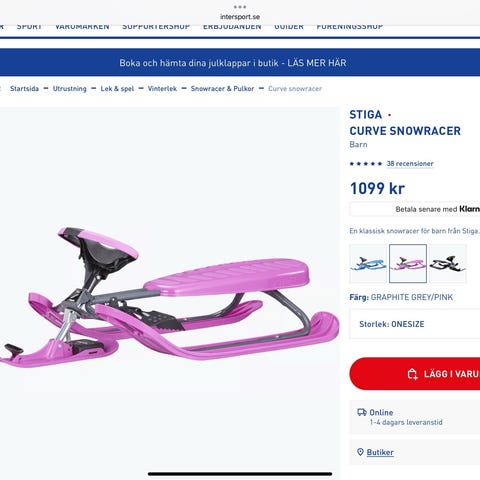Go to Vinterlek breadcrumb link
The height and width of the screenshot is (480, 480).
162,89
